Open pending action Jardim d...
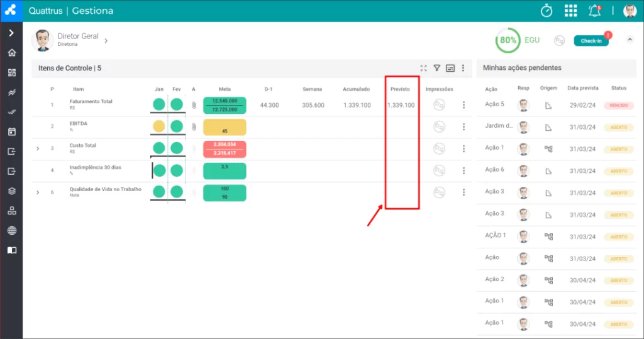The width and height of the screenshot is (644, 339). 499,126
